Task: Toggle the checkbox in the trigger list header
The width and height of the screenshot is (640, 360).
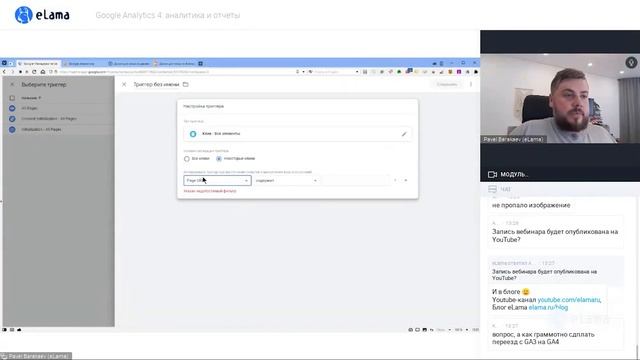Action: point(12,98)
